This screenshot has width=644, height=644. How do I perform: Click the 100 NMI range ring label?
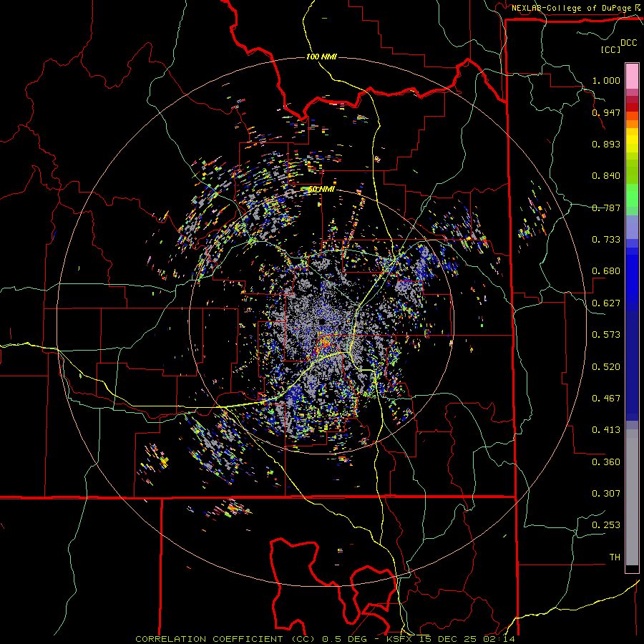tap(321, 57)
